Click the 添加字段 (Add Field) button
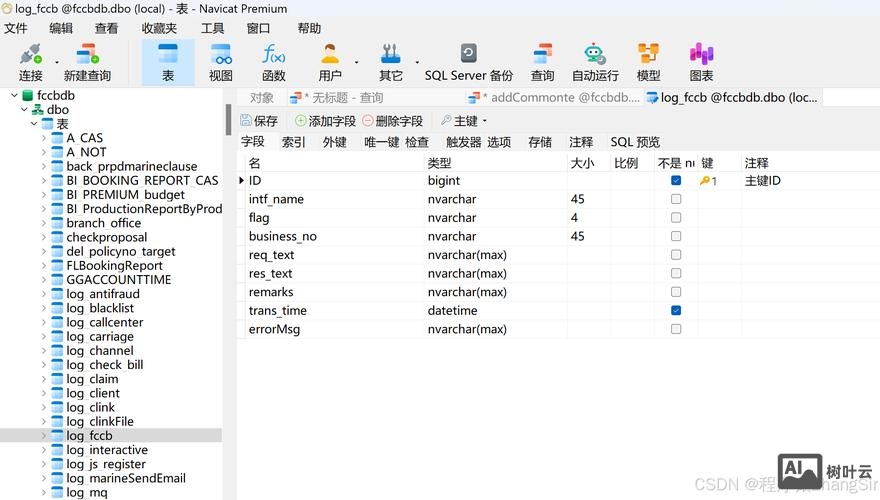Viewport: 880px width, 500px height. 324,121
